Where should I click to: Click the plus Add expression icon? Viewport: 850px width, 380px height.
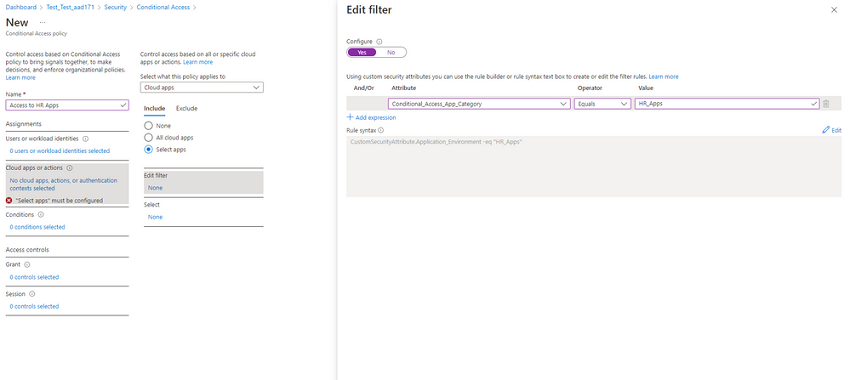click(350, 117)
